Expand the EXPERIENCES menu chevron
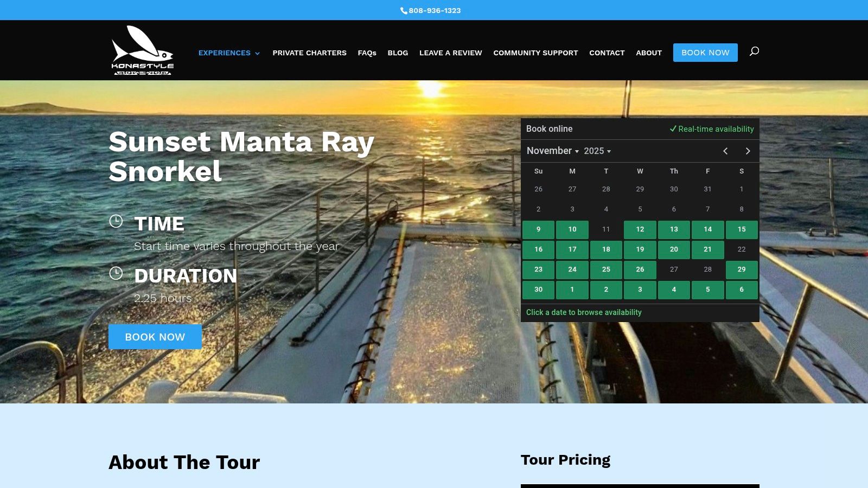Image resolution: width=868 pixels, height=488 pixels. [x=257, y=53]
